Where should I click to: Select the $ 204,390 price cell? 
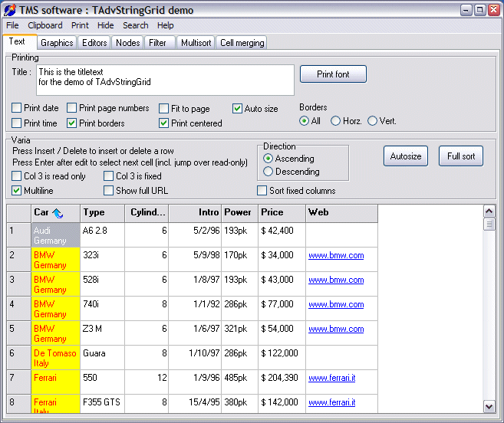click(282, 382)
